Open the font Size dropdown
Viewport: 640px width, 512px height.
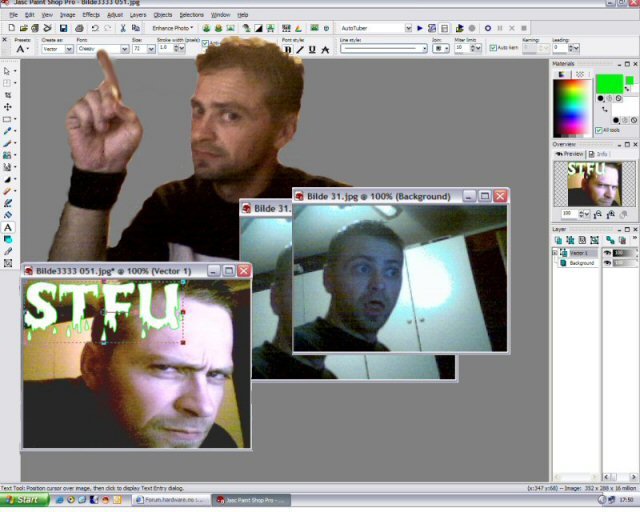click(x=151, y=49)
